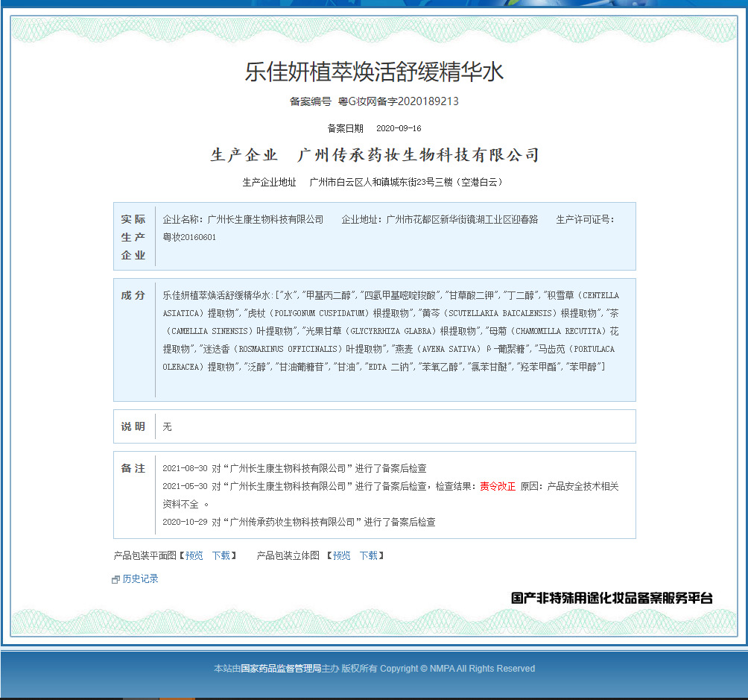
Task: Preview the 产品包装平面图 image
Action: (194, 555)
